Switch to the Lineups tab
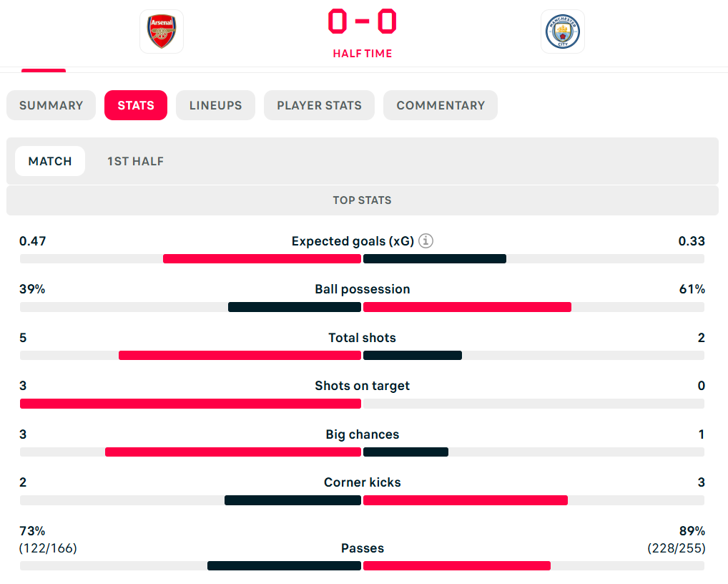The image size is (728, 584). coord(215,105)
